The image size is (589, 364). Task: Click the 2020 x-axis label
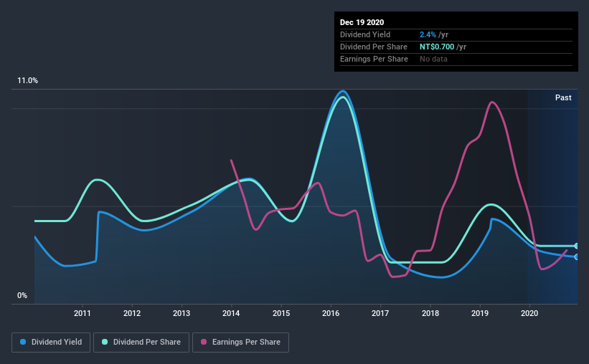point(529,313)
